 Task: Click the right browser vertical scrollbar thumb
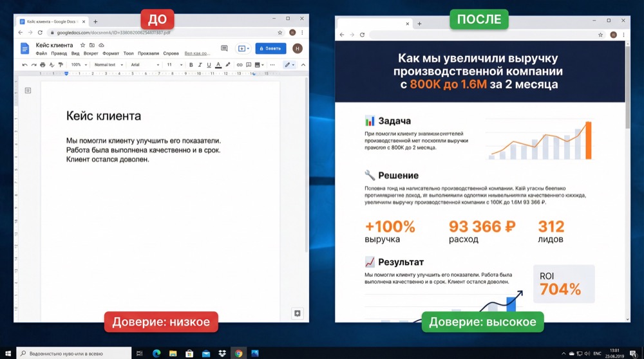[x=627, y=88]
